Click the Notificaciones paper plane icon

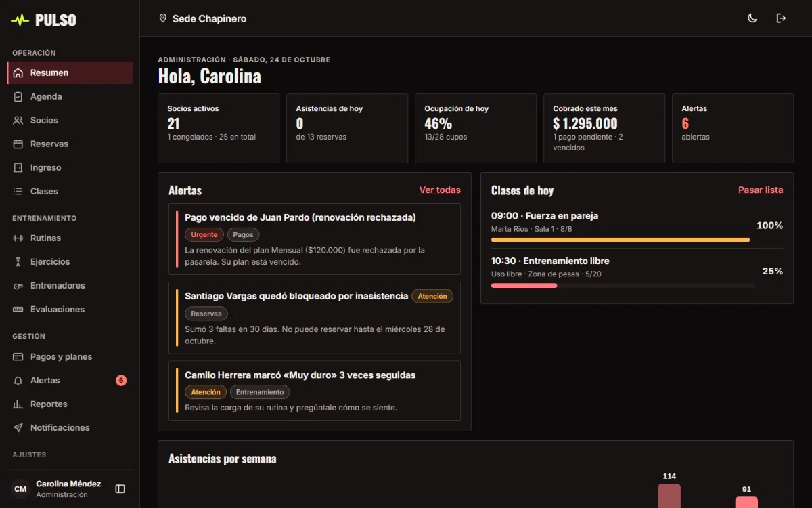(18, 428)
